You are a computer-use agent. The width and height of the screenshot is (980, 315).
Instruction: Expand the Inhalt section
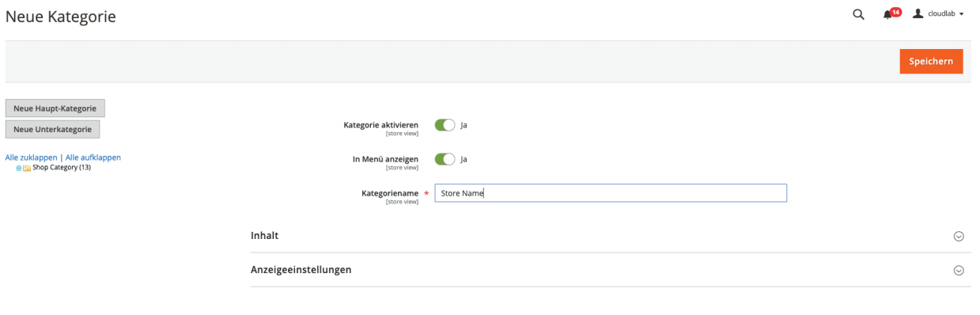point(611,236)
